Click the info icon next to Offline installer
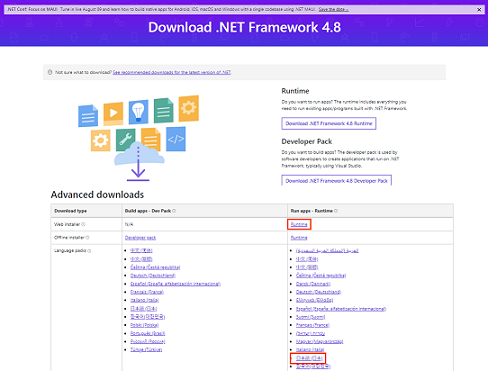Image resolution: width=488 pixels, height=371 pixels. tap(87, 238)
